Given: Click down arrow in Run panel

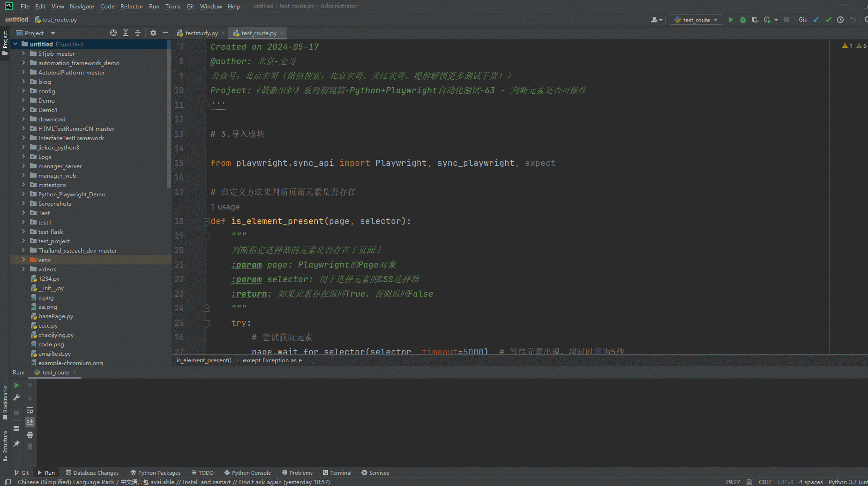Looking at the screenshot, I should 30,397.
